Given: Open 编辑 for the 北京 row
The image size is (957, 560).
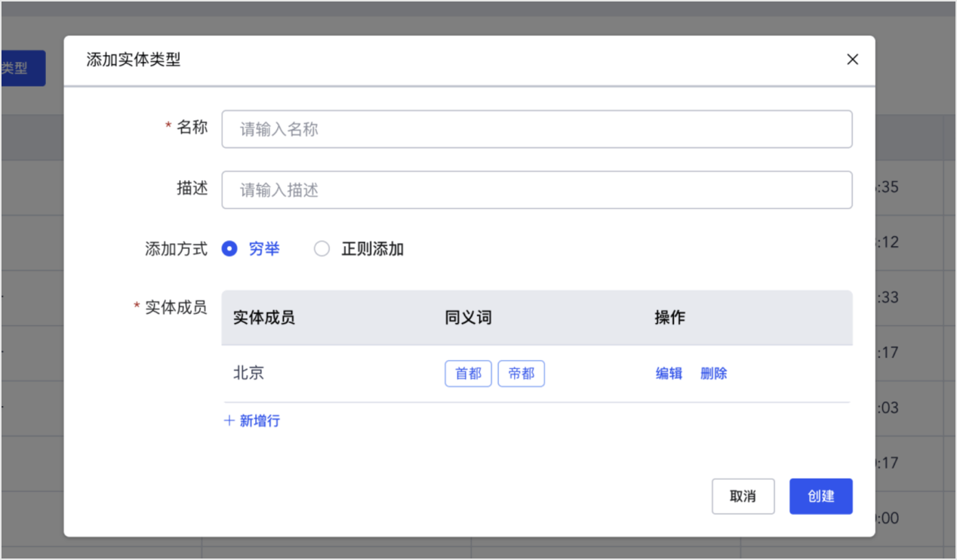Looking at the screenshot, I should (x=669, y=374).
